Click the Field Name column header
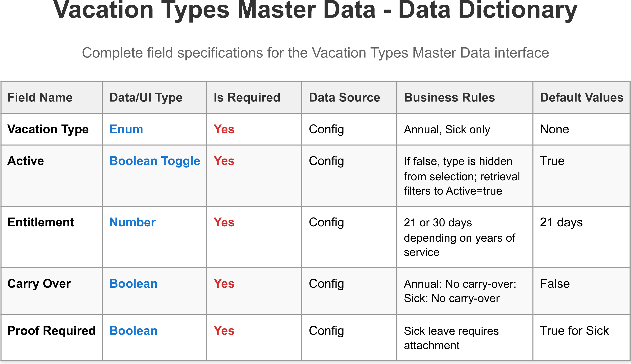This screenshot has width=631, height=364. 40,97
